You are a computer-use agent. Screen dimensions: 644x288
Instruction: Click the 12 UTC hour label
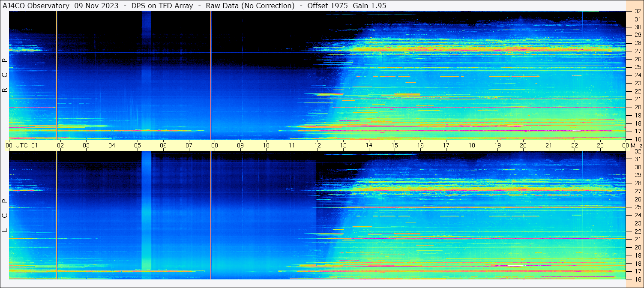pyautogui.click(x=318, y=145)
